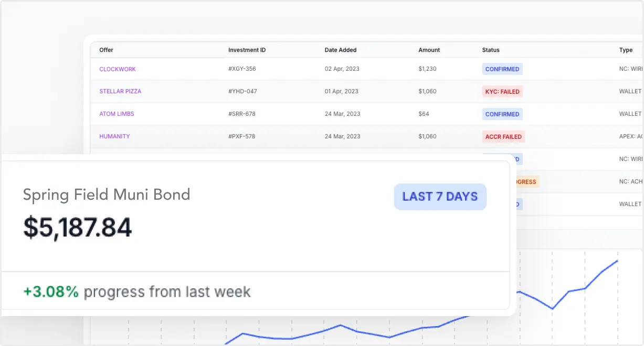Click the $5,187.84 balance amount

[x=77, y=227]
